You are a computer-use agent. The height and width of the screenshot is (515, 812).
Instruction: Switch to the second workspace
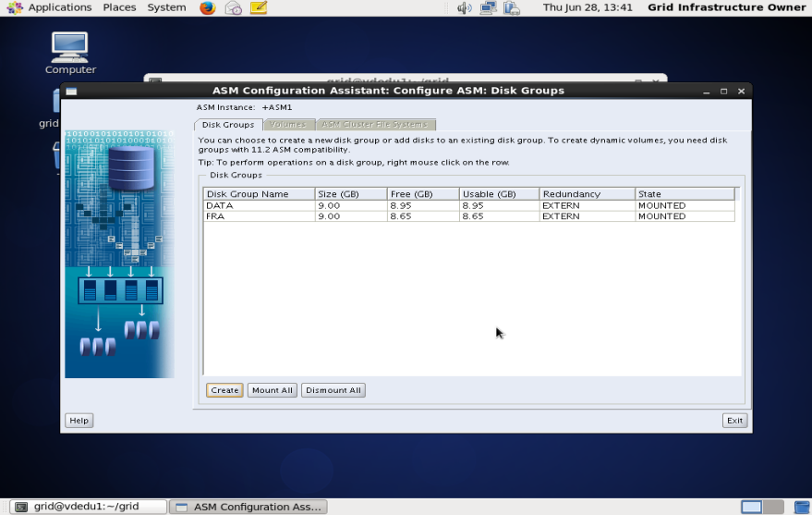tap(773, 507)
